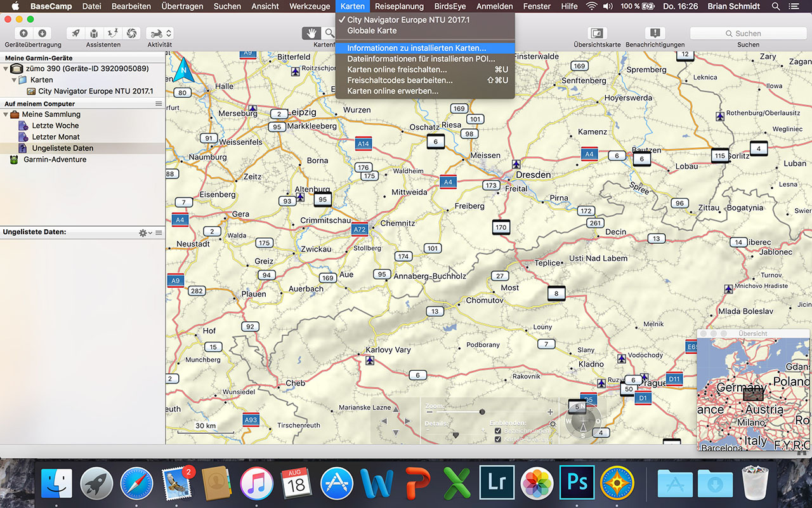Click the rocket assistant icon
The width and height of the screenshot is (812, 508).
75,33
